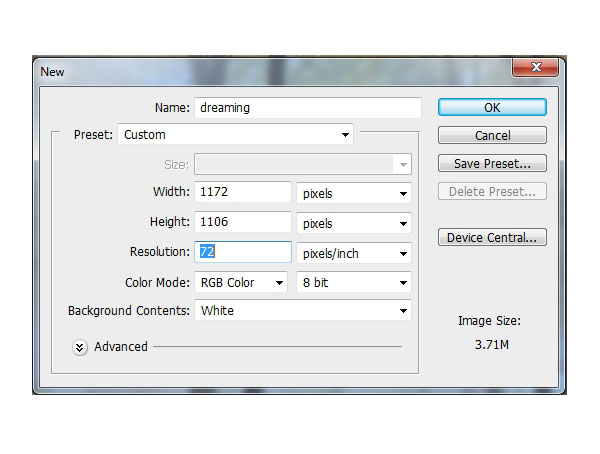Click Save Preset button

click(492, 163)
